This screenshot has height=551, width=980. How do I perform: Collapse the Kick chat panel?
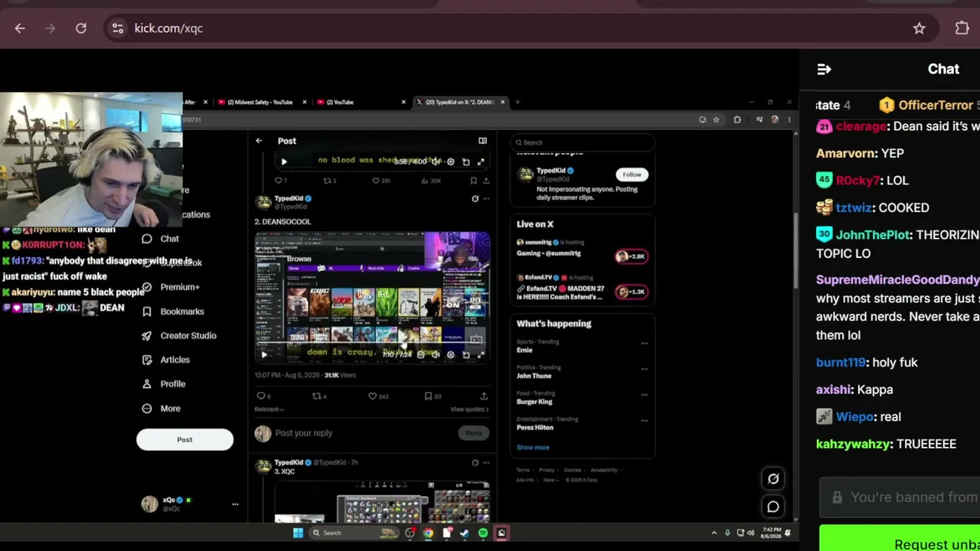point(824,69)
